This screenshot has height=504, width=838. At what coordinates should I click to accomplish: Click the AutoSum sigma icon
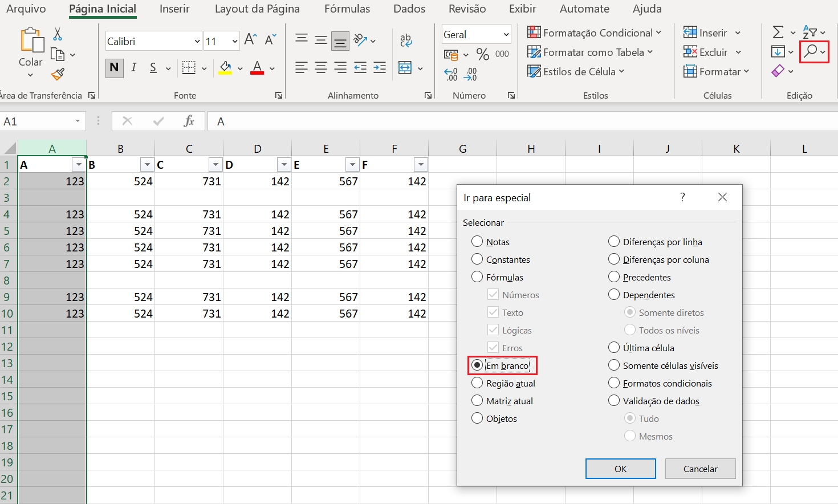[778, 32]
